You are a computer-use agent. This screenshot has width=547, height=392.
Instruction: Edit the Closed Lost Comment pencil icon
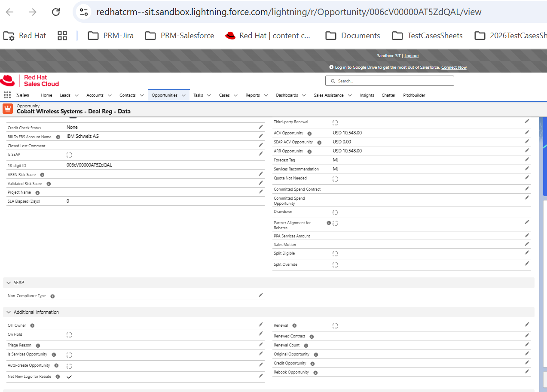(261, 145)
